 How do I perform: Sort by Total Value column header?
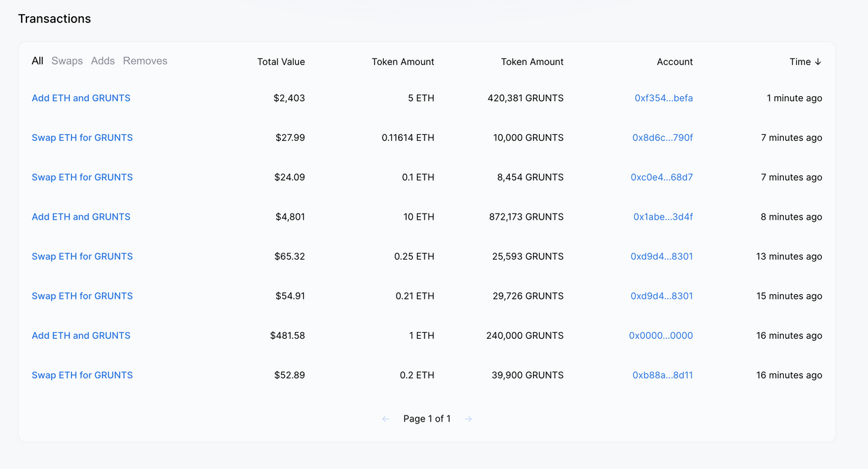tap(281, 62)
